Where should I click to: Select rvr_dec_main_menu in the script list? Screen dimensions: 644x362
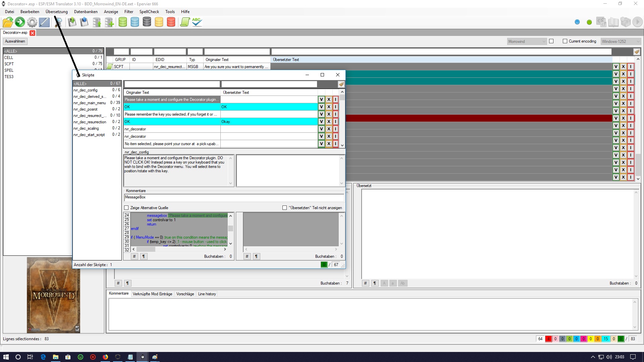coord(90,103)
